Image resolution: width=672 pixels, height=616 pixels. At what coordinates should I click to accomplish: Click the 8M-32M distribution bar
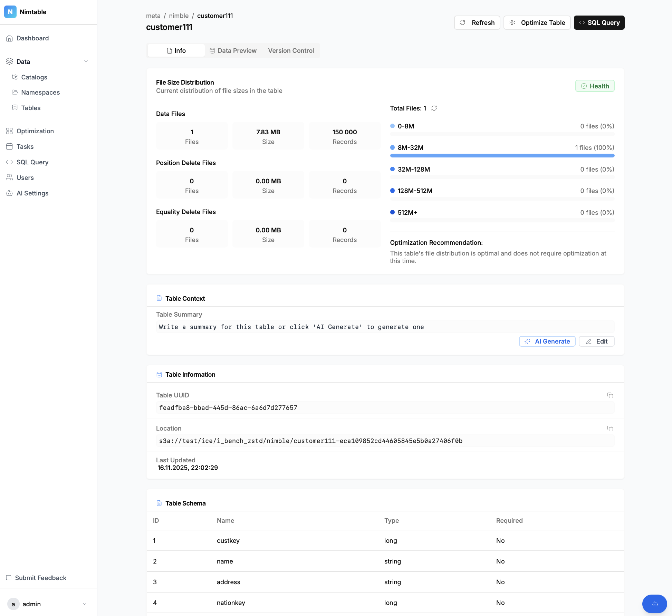pyautogui.click(x=502, y=156)
